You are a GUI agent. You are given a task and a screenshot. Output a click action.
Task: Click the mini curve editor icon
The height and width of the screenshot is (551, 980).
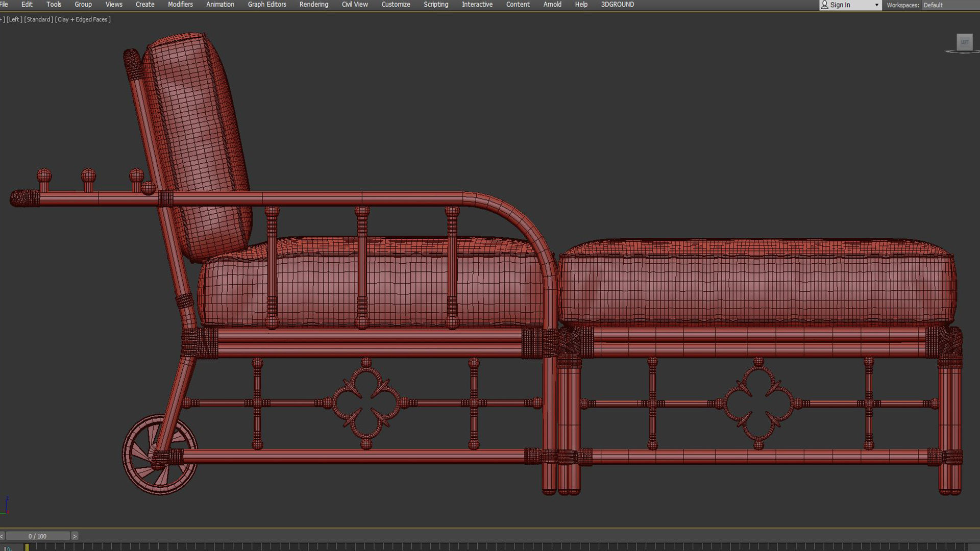7,548
